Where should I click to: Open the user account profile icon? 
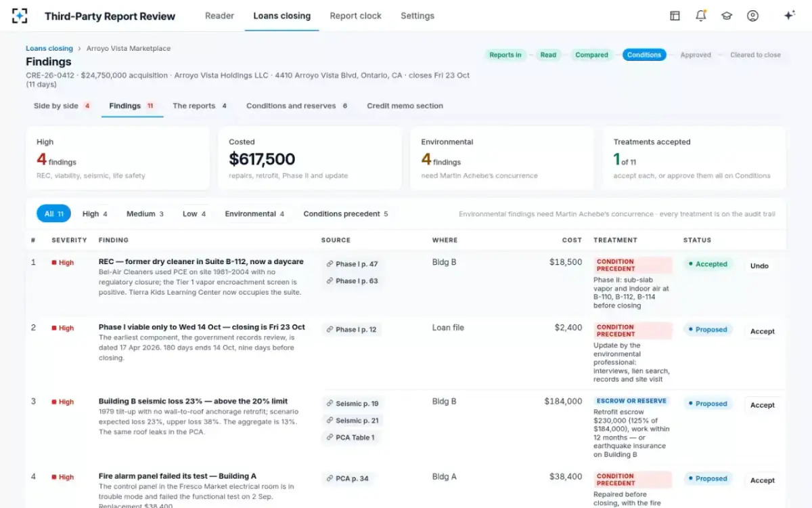point(752,16)
